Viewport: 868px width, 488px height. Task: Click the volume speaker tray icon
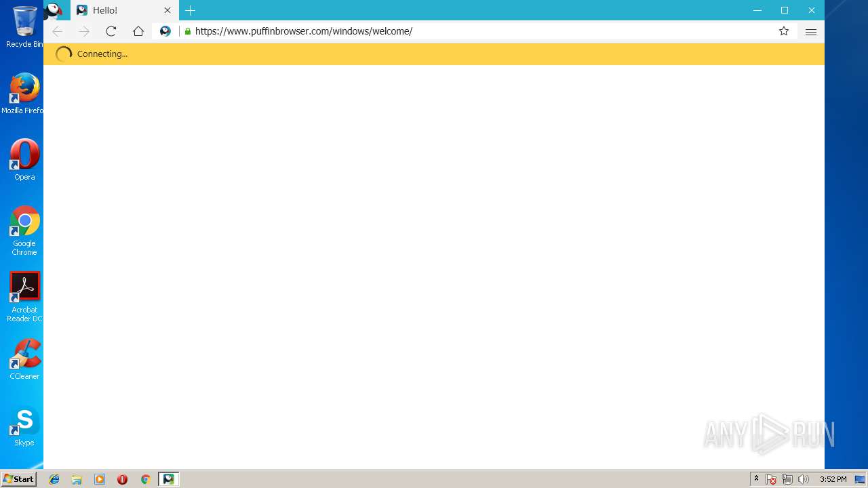point(804,479)
